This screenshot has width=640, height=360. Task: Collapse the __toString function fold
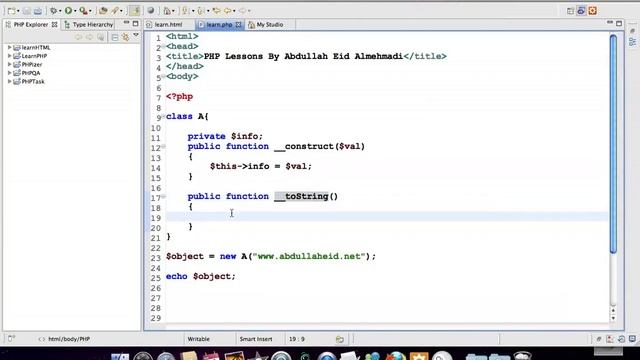(x=163, y=197)
